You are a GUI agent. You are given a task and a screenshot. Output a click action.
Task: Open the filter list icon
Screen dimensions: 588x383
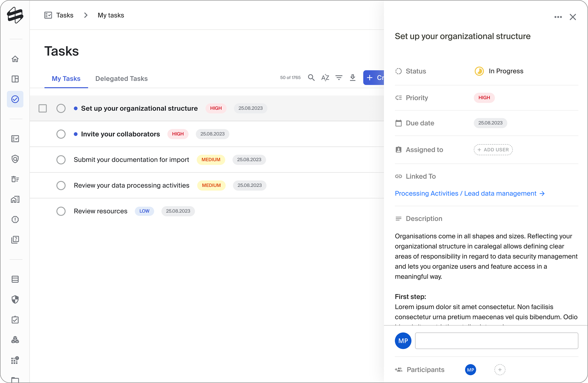tap(339, 78)
